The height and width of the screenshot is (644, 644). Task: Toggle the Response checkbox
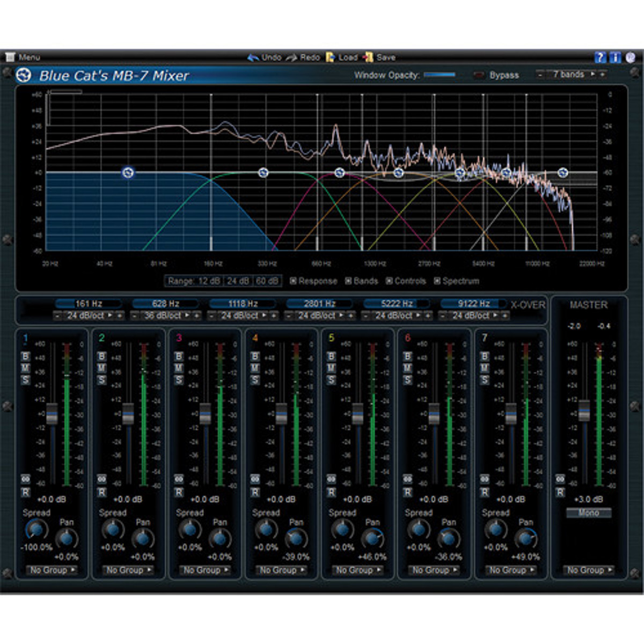[293, 281]
